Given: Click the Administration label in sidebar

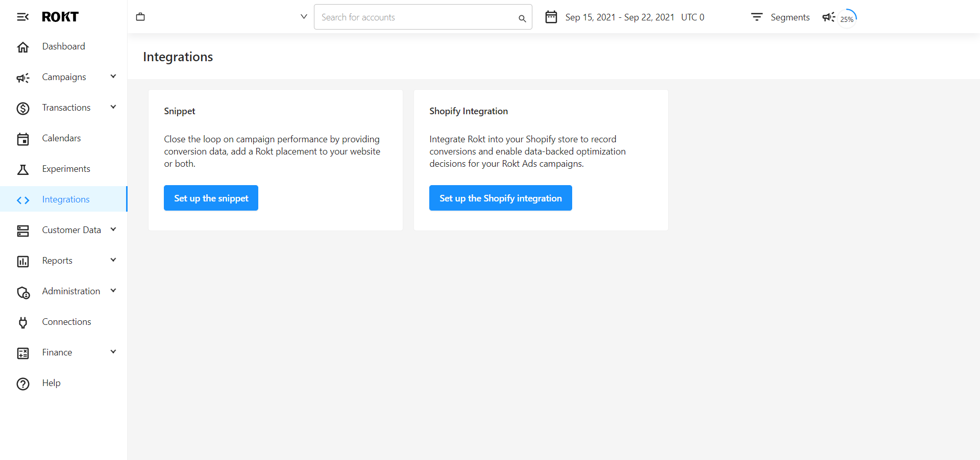Looking at the screenshot, I should (x=71, y=291).
